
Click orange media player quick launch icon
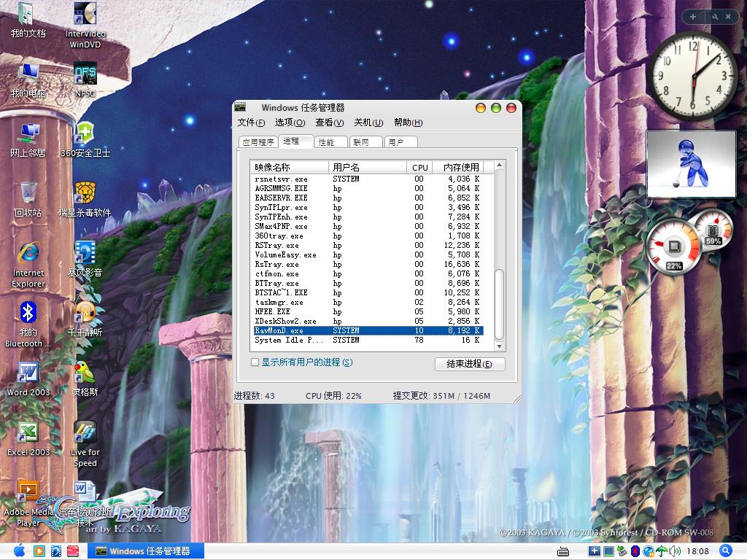[x=39, y=551]
